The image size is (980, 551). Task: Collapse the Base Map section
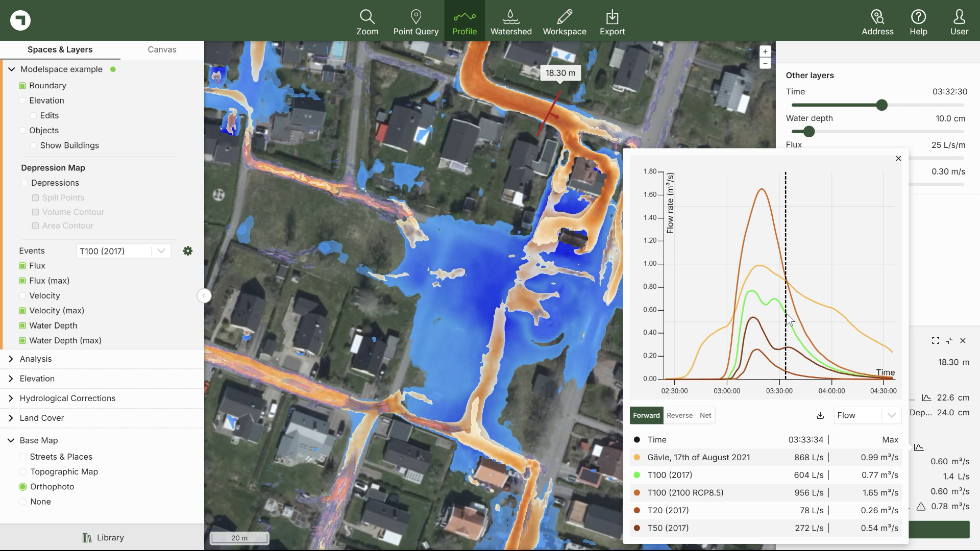tap(11, 440)
